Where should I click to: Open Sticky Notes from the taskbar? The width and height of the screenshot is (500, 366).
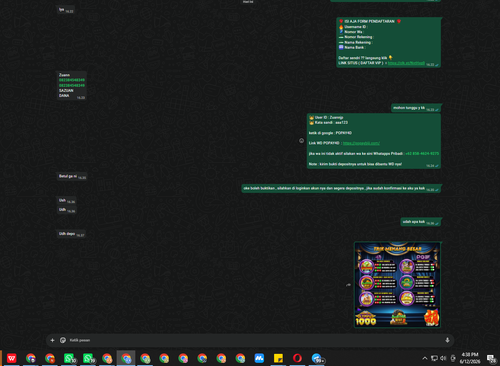[x=278, y=358]
